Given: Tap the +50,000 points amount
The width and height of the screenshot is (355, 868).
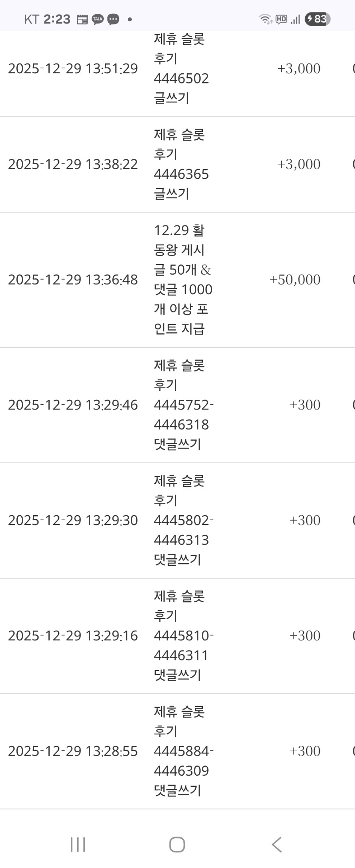Looking at the screenshot, I should (295, 280).
